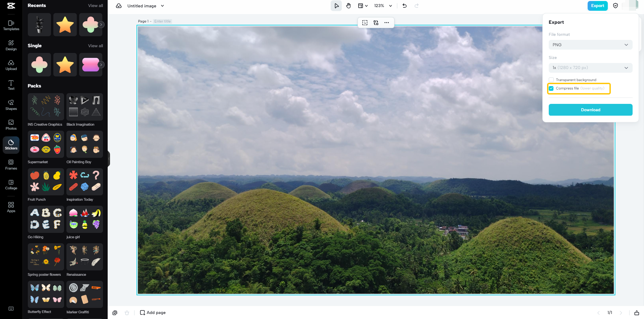Open the Marker Graffiti pack
The image size is (644, 319).
pos(85,295)
